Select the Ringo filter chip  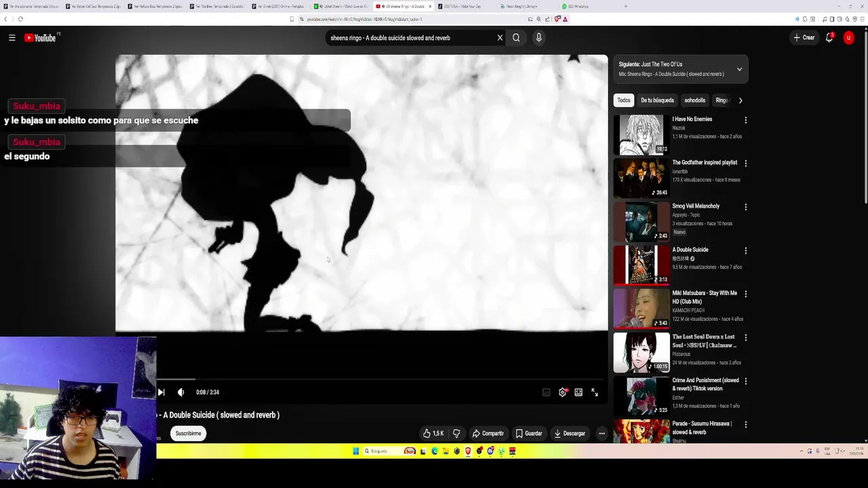click(722, 100)
